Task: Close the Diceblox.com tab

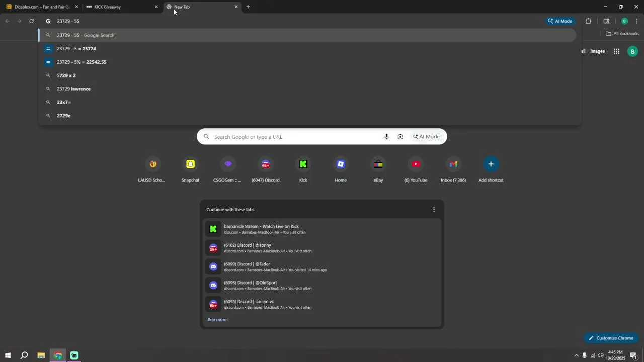Action: coord(76,7)
